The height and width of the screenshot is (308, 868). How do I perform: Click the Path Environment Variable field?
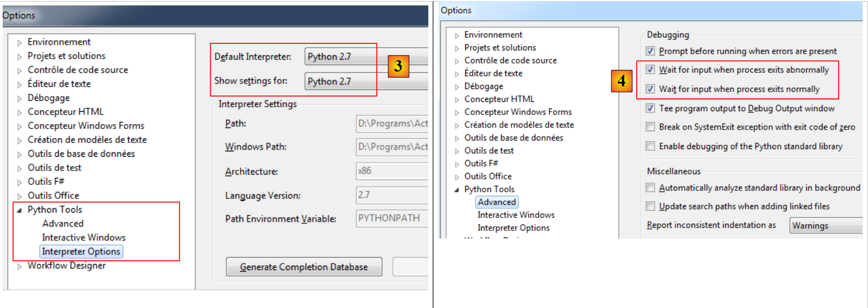point(391,219)
